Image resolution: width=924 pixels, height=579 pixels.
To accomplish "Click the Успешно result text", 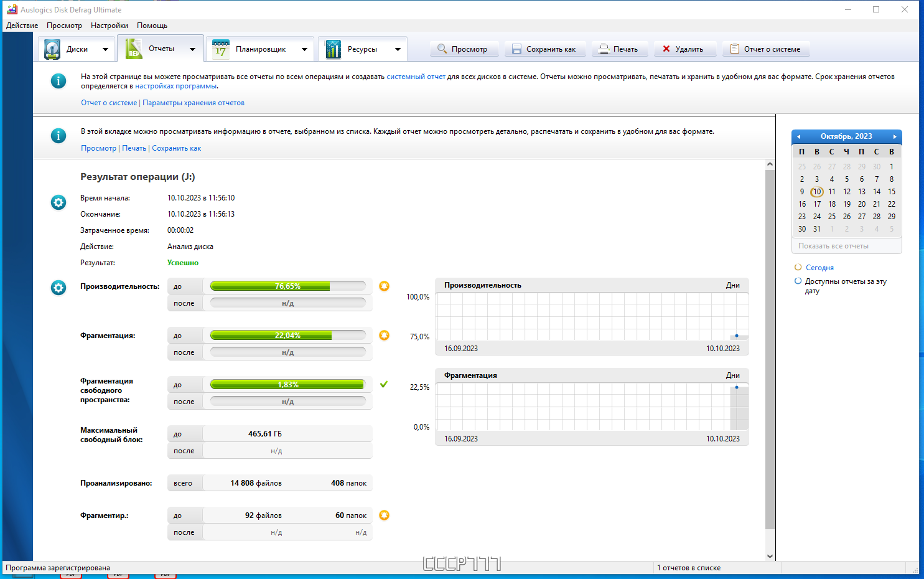I will pyautogui.click(x=183, y=263).
